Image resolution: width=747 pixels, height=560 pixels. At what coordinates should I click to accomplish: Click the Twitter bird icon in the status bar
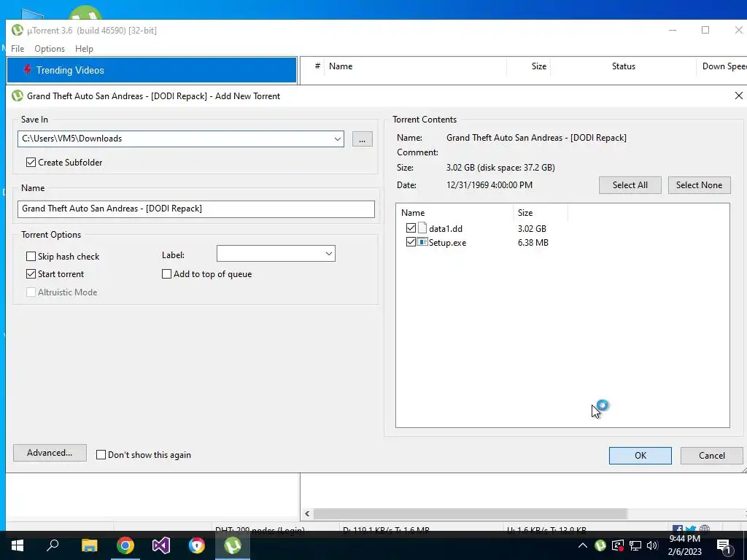691,529
